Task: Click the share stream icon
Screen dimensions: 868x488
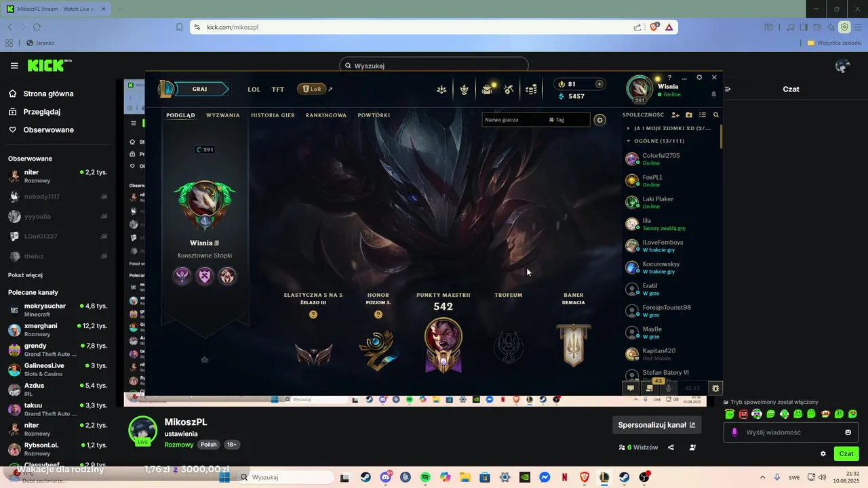Action: (x=671, y=447)
